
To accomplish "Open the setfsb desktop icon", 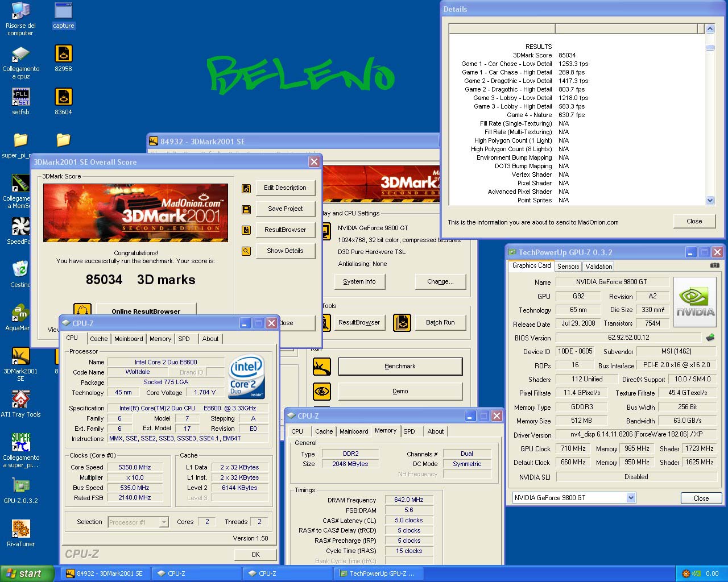I will (20, 102).
